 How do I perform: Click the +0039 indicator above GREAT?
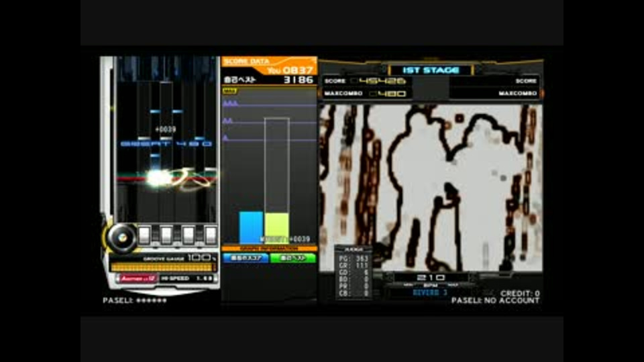(x=166, y=129)
